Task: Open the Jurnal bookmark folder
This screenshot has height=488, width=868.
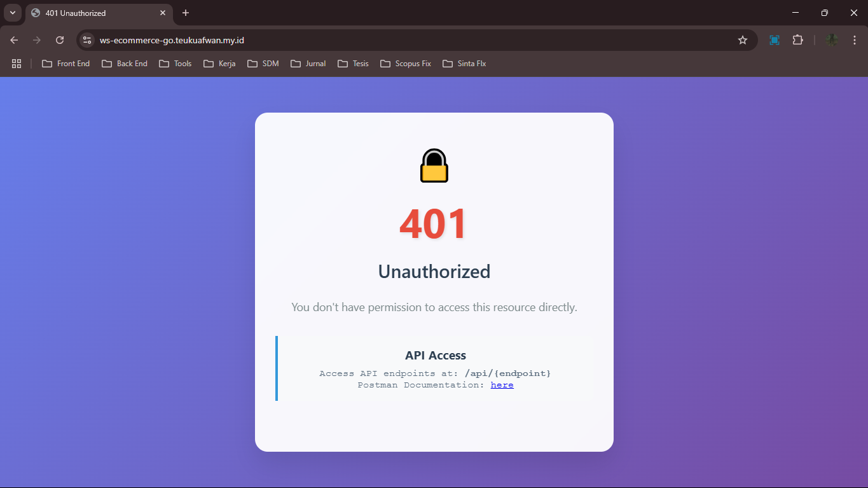Action: [x=308, y=64]
